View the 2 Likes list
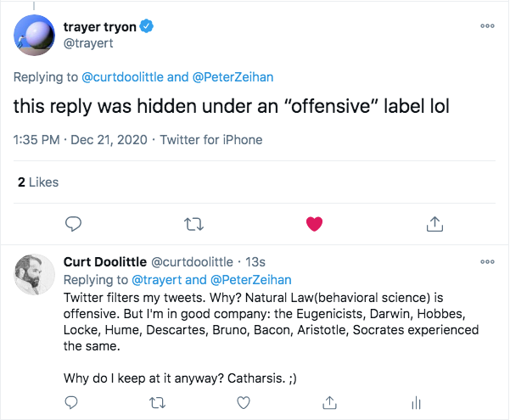This screenshot has height=420, width=510. [38, 182]
